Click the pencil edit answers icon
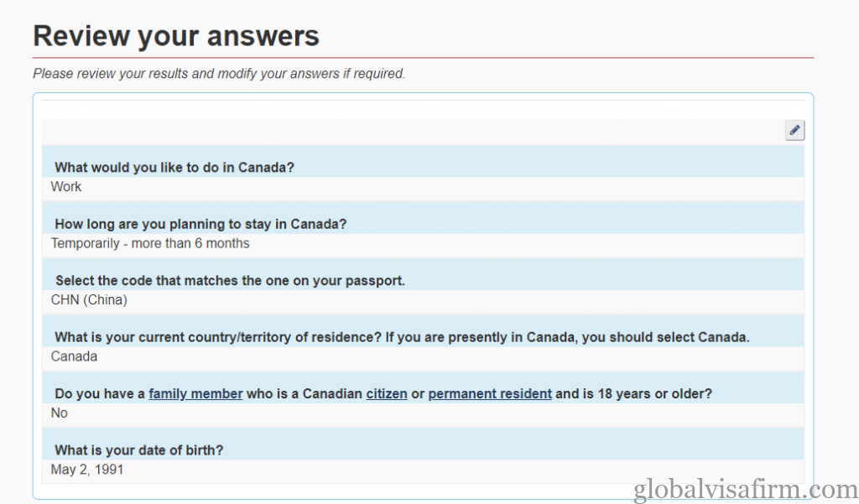Image resolution: width=859 pixels, height=504 pixels. pos(794,130)
